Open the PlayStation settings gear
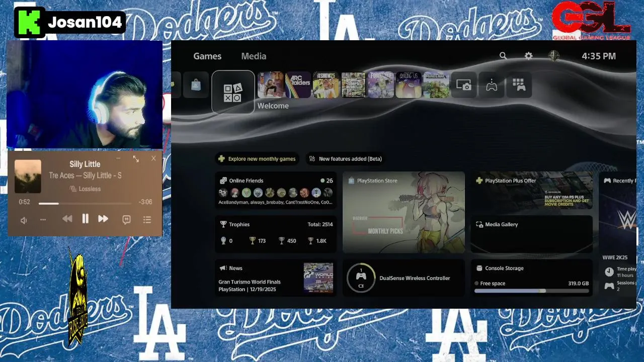The width and height of the screenshot is (644, 362). click(528, 56)
